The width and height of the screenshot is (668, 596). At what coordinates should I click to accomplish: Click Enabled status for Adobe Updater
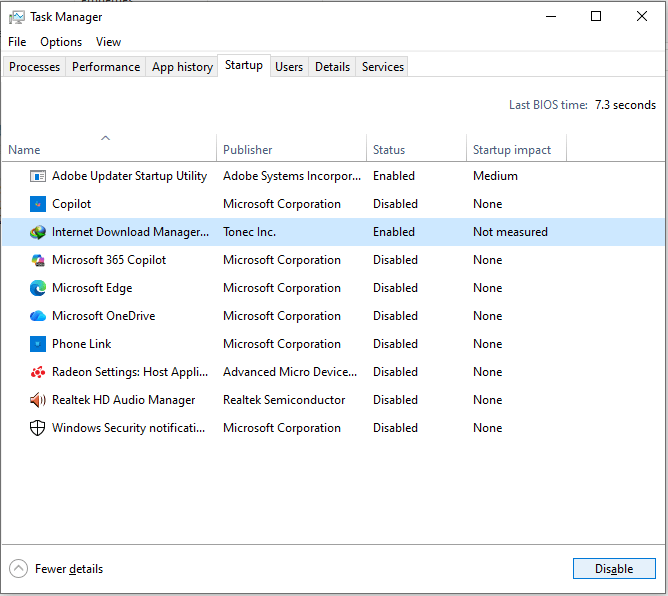click(394, 176)
